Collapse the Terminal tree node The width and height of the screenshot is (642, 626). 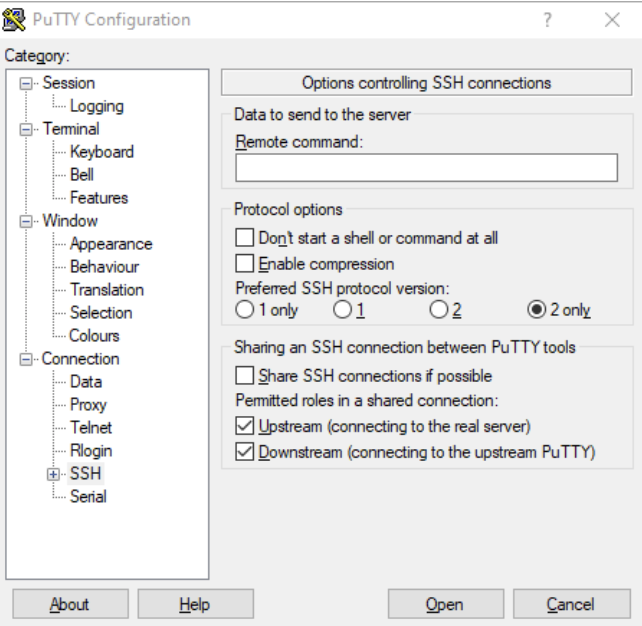point(26,129)
